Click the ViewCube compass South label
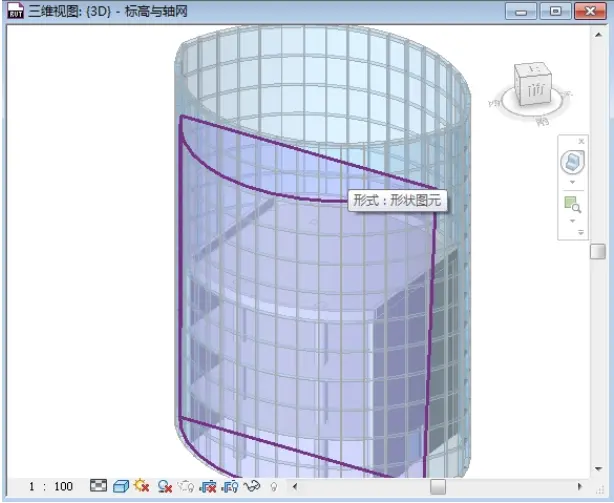 click(543, 122)
